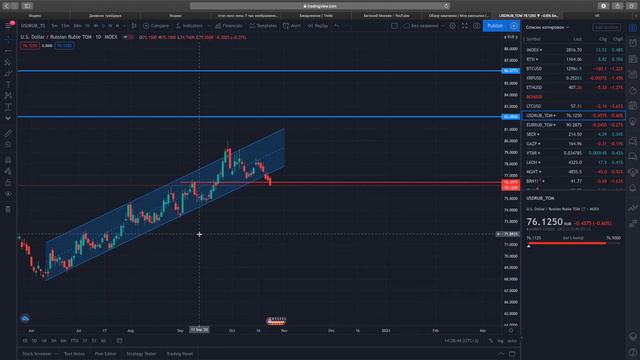Select the crosshair cursor tool
The height and width of the screenshot is (360, 640).
click(8, 40)
